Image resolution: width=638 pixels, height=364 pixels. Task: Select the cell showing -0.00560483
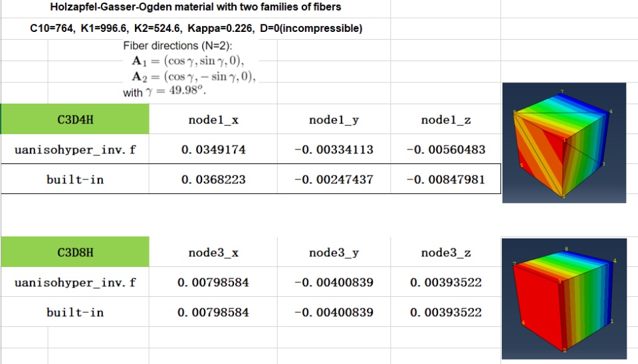(x=446, y=149)
